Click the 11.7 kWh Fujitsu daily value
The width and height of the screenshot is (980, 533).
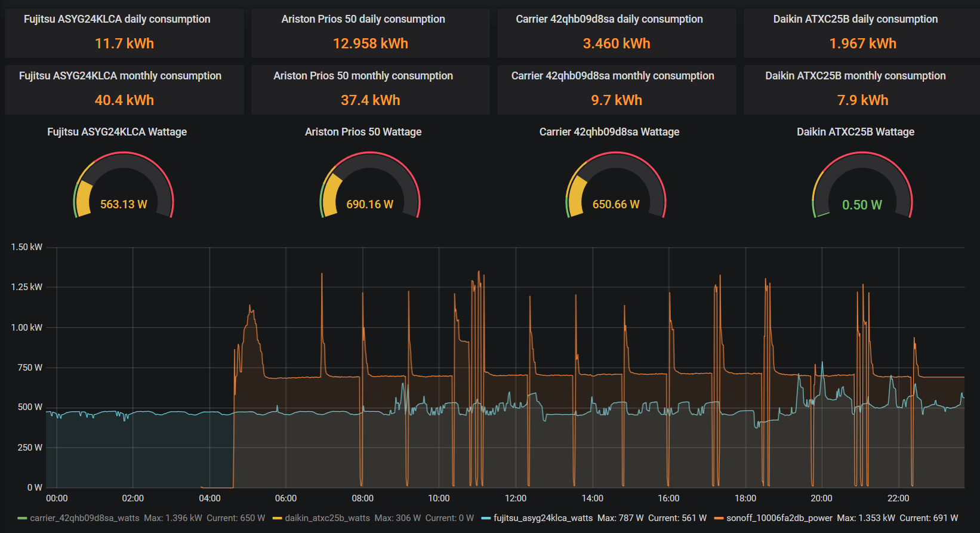[124, 44]
